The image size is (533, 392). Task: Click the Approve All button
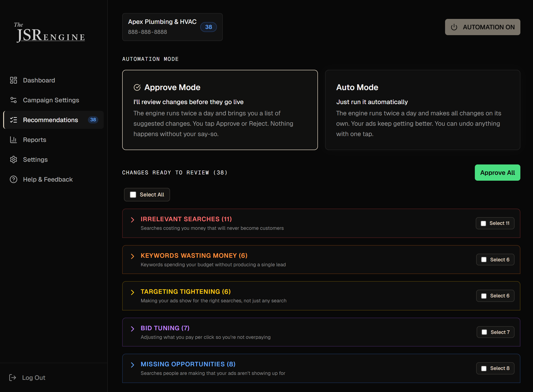tap(497, 173)
